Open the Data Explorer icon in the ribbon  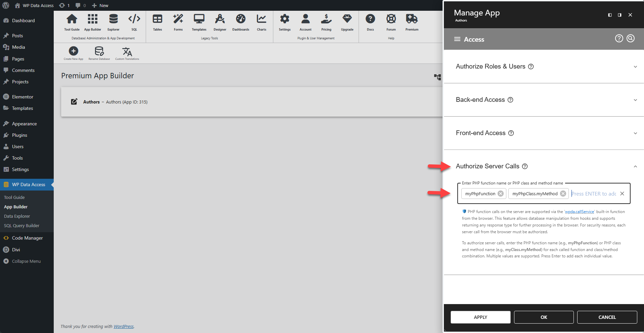(113, 22)
